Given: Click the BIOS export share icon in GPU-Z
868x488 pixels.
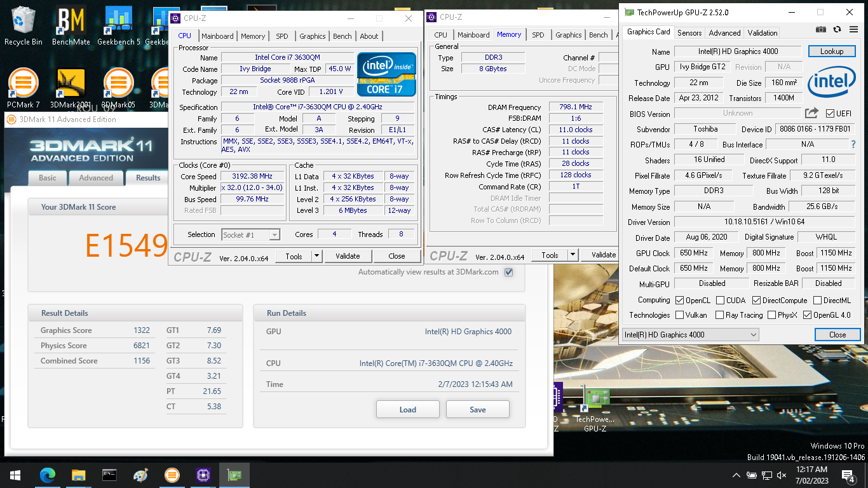Looking at the screenshot, I should click(811, 113).
